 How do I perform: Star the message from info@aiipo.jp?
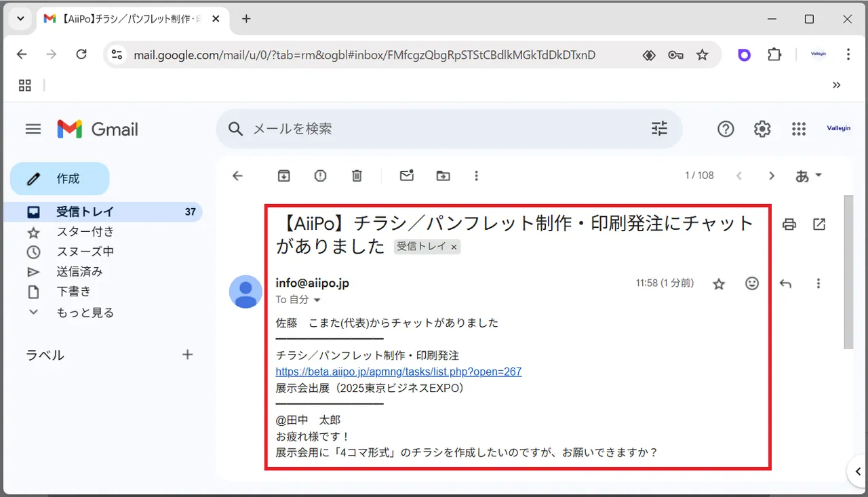point(719,283)
